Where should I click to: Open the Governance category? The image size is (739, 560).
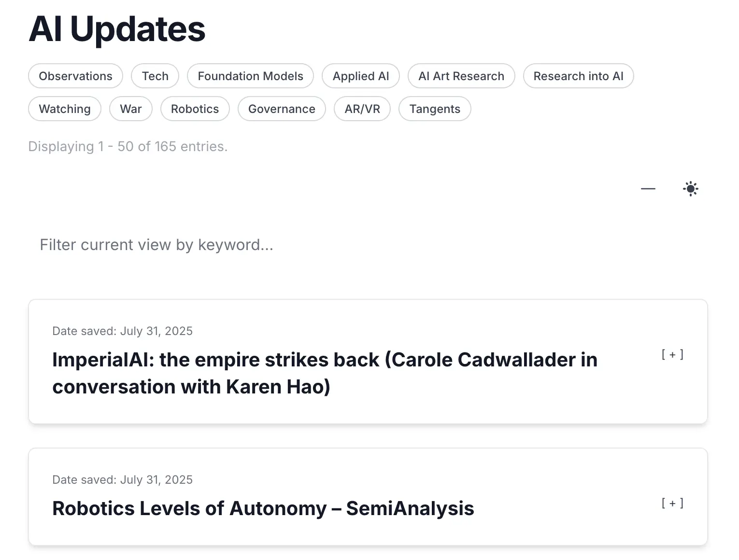pyautogui.click(x=282, y=109)
